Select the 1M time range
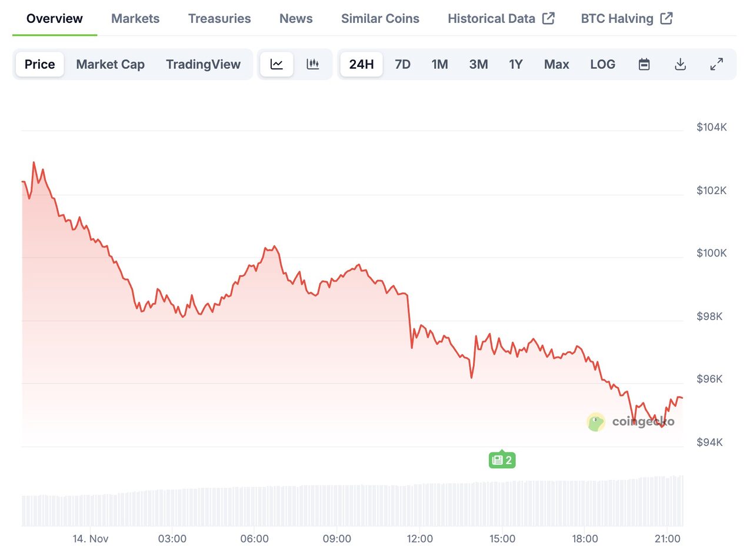Screen dimensions: 753x560 (440, 64)
